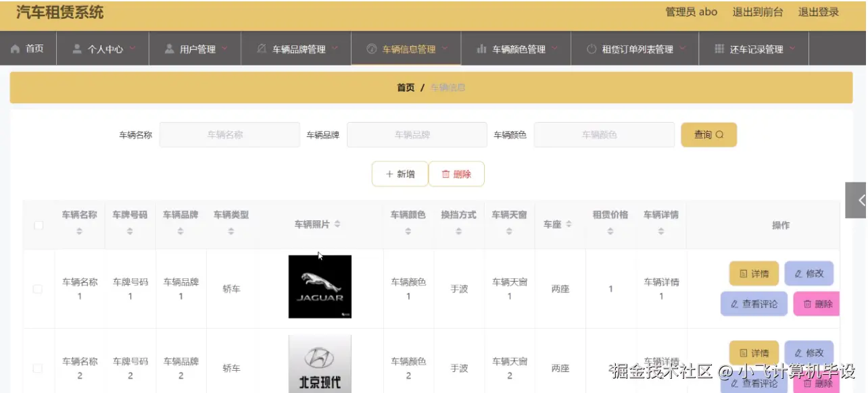Click 修改 button for 车辆名称1

[x=809, y=273]
